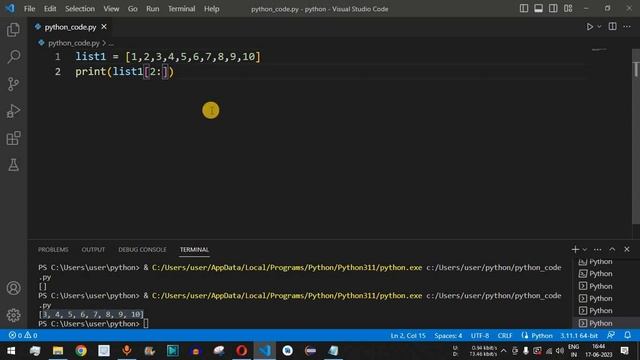Show hidden system tray icons
This screenshot has height=360, width=640.
pyautogui.click(x=504, y=351)
